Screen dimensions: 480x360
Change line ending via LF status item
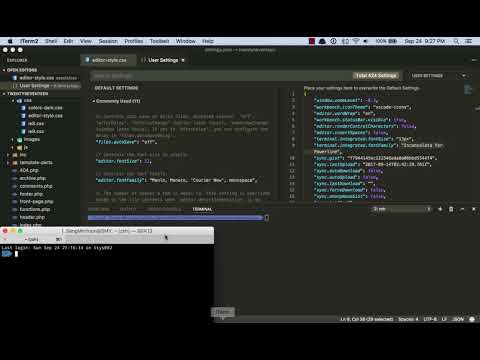(x=444, y=319)
